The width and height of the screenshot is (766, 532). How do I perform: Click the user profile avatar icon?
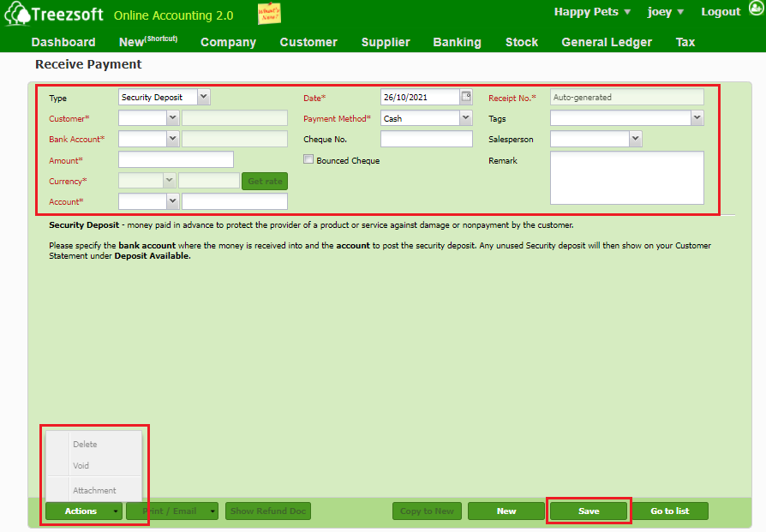click(755, 11)
